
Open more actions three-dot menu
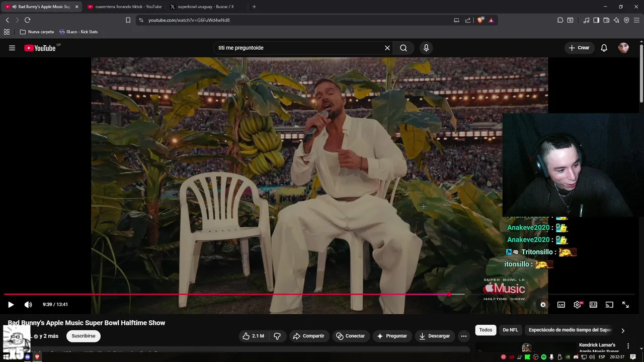(464, 336)
